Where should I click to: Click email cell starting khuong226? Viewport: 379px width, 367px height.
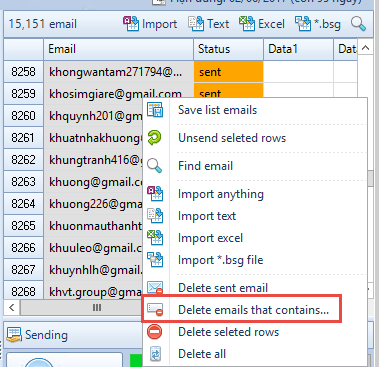pos(93,204)
